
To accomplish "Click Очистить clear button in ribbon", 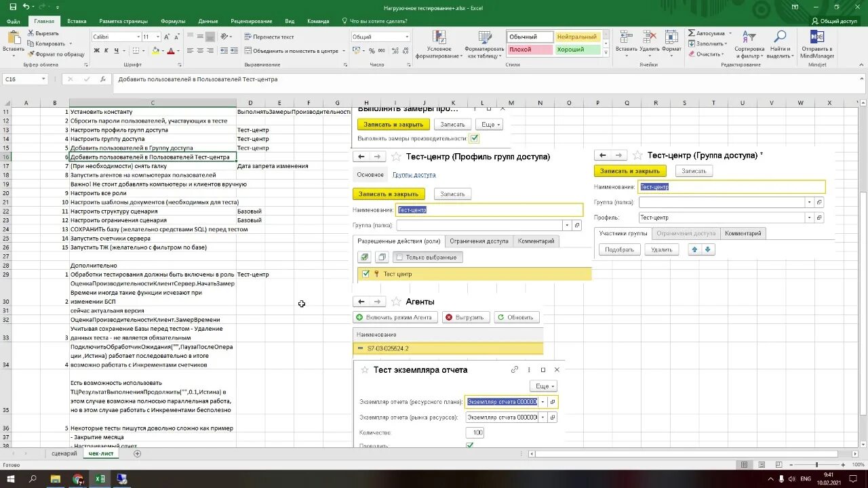I will click(x=706, y=54).
